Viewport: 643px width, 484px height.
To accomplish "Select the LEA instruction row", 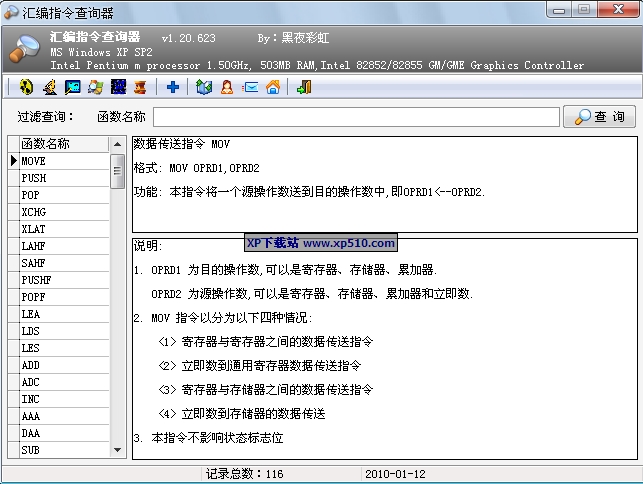I will [60, 314].
